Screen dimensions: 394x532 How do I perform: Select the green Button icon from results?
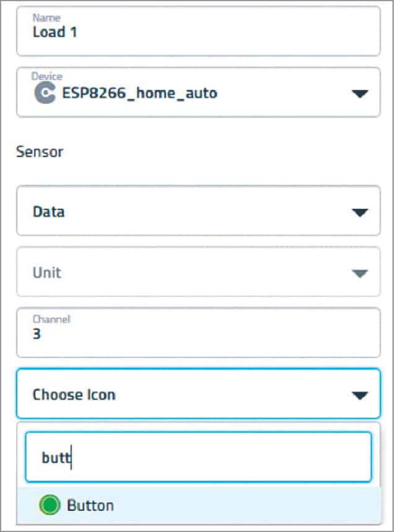coord(87,505)
